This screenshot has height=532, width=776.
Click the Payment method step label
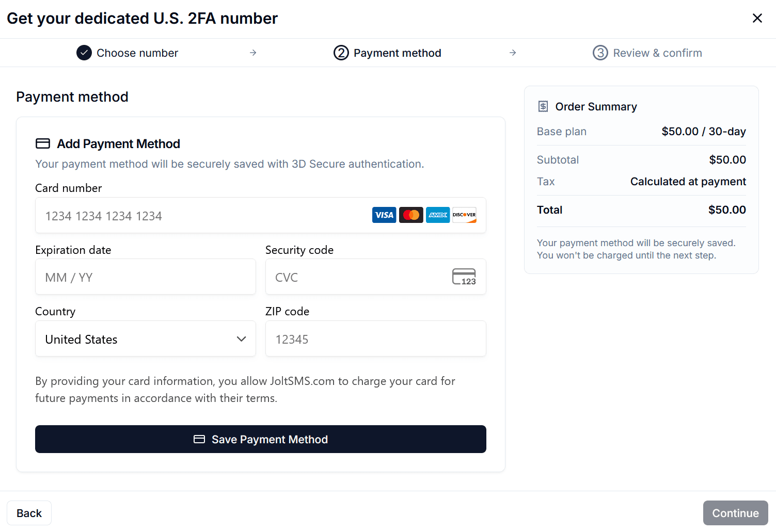(398, 53)
